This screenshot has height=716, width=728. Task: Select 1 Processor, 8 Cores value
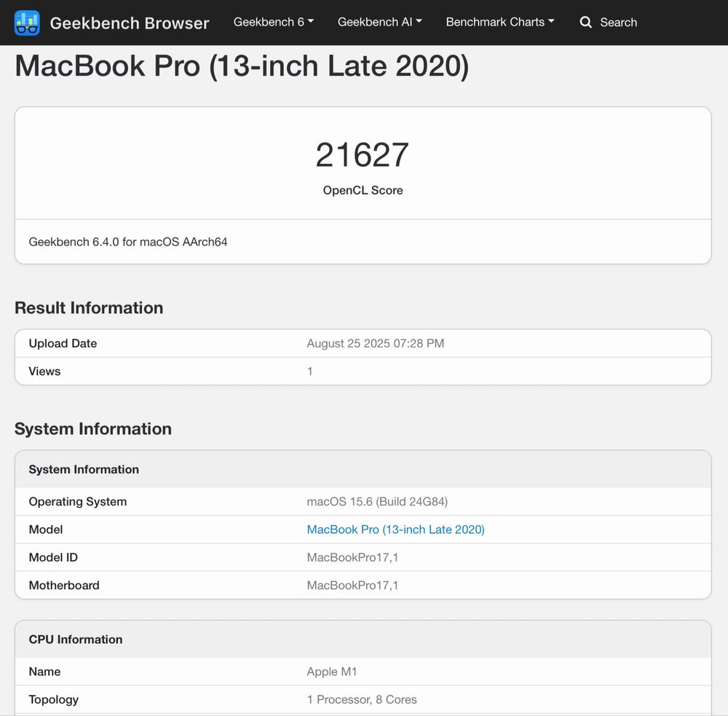(362, 699)
